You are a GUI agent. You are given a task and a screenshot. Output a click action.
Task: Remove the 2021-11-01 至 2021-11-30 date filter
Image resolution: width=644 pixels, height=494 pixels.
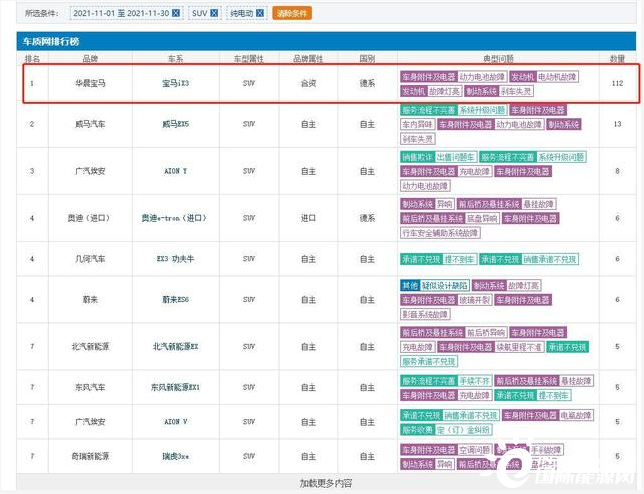point(176,13)
